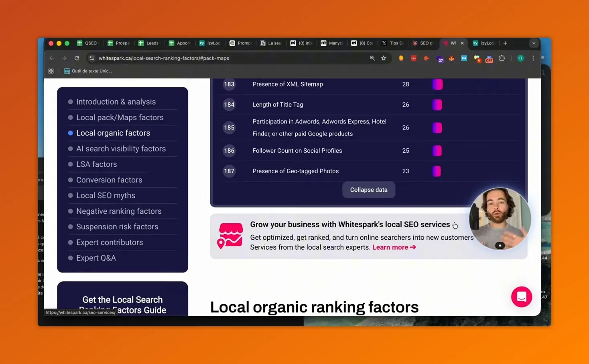
Task: Bookmark this page with the star icon
Action: click(384, 58)
